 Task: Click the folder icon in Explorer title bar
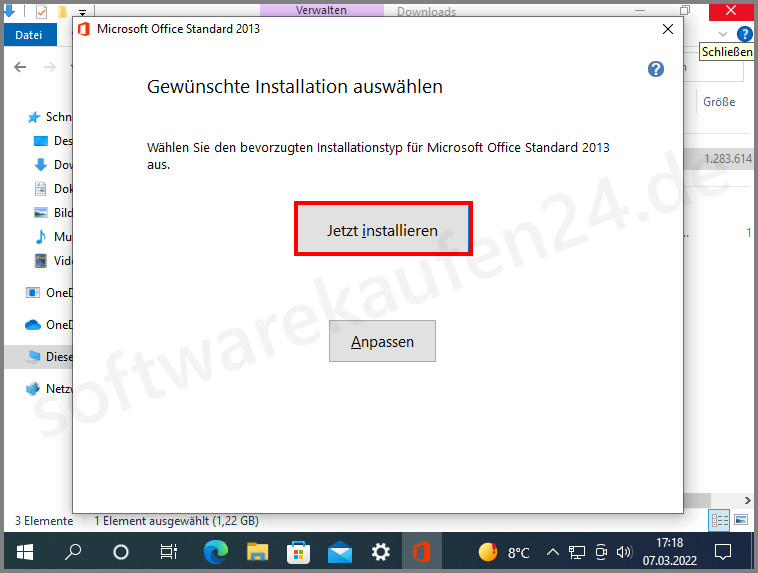(62, 11)
